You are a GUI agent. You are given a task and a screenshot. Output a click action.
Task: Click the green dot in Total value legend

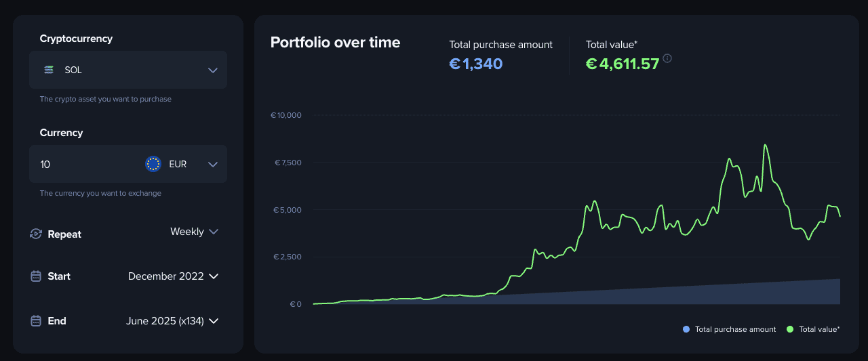pos(790,329)
